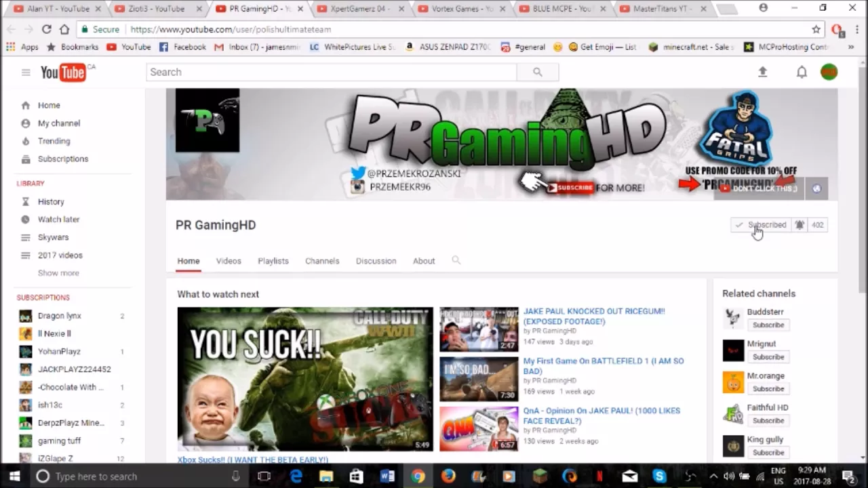Switch to the Vortex Games browser tab
This screenshot has width=868, height=488.
pyautogui.click(x=461, y=9)
